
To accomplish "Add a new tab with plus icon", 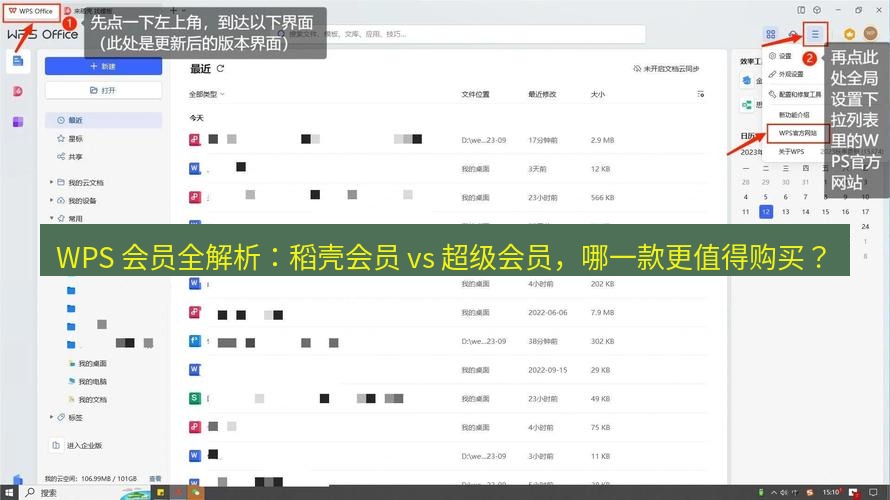I will 174,10.
